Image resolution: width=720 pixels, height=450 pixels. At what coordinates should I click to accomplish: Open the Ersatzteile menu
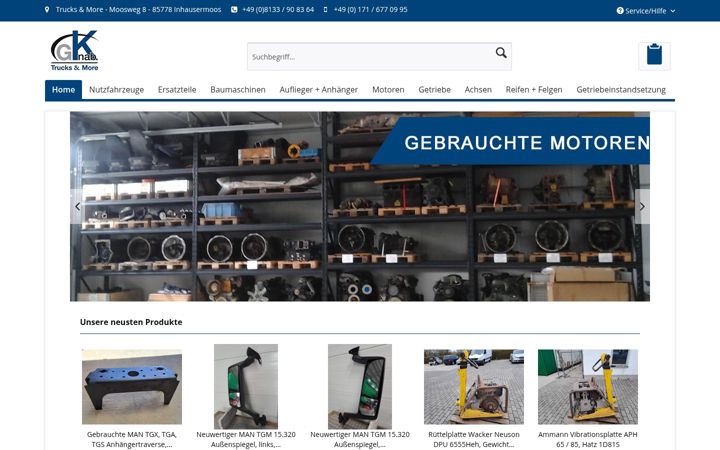tap(177, 90)
